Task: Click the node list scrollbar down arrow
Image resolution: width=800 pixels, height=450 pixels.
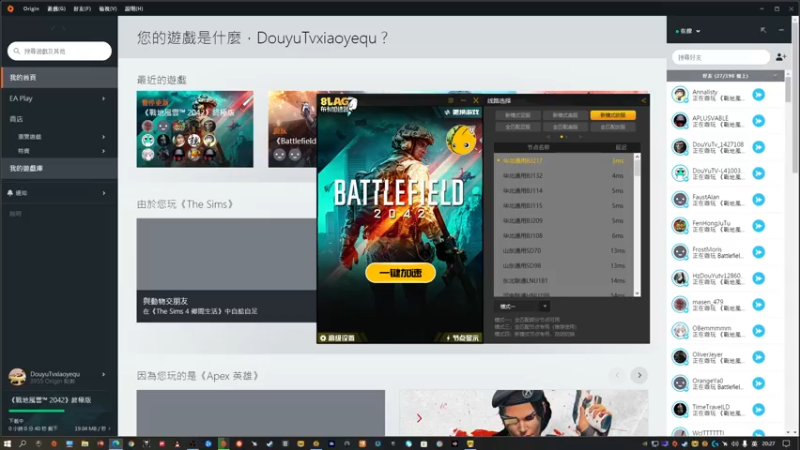Action: click(637, 293)
